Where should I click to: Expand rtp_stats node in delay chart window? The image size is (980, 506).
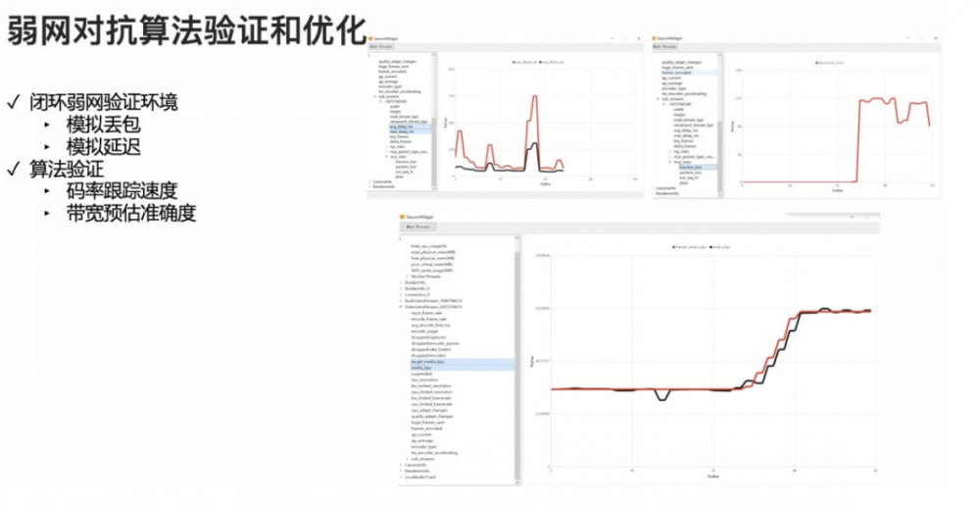coord(386,147)
